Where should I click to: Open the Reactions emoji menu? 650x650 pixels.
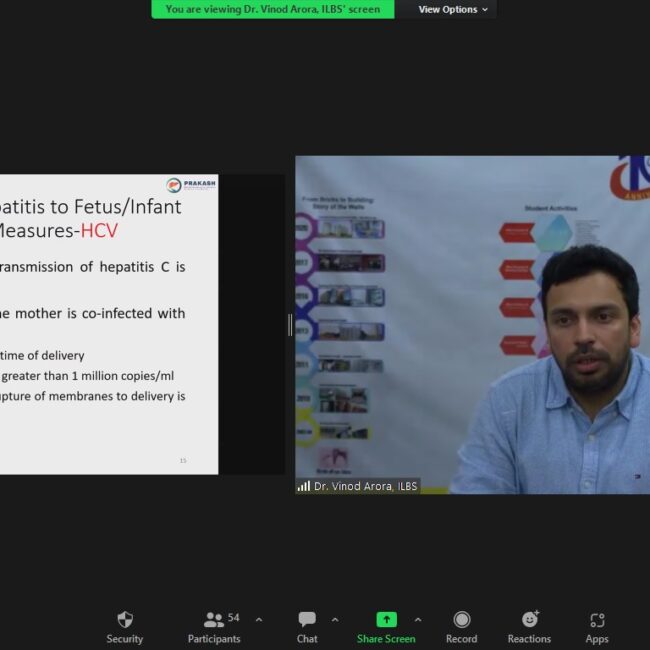point(529,627)
